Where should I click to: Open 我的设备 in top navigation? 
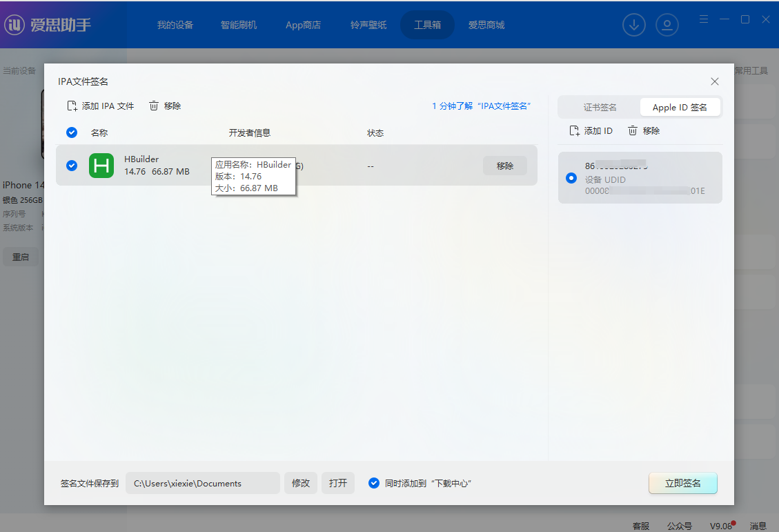pos(175,25)
